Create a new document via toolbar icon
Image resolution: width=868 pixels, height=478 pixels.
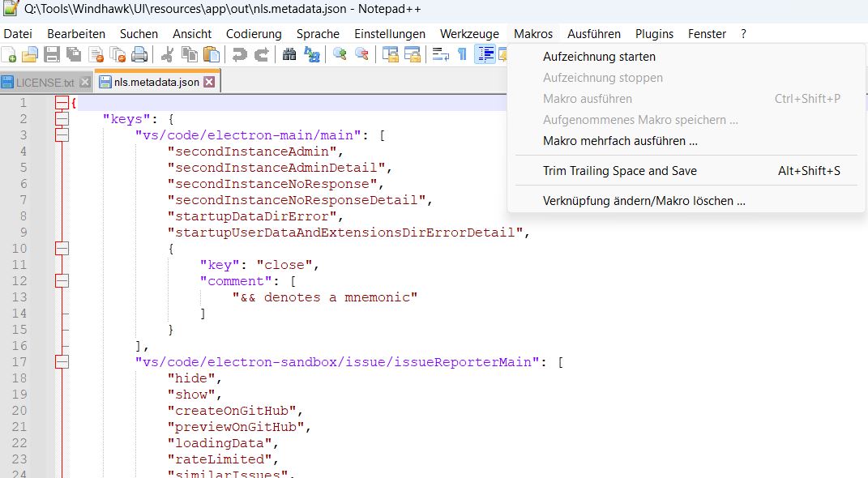[9, 54]
